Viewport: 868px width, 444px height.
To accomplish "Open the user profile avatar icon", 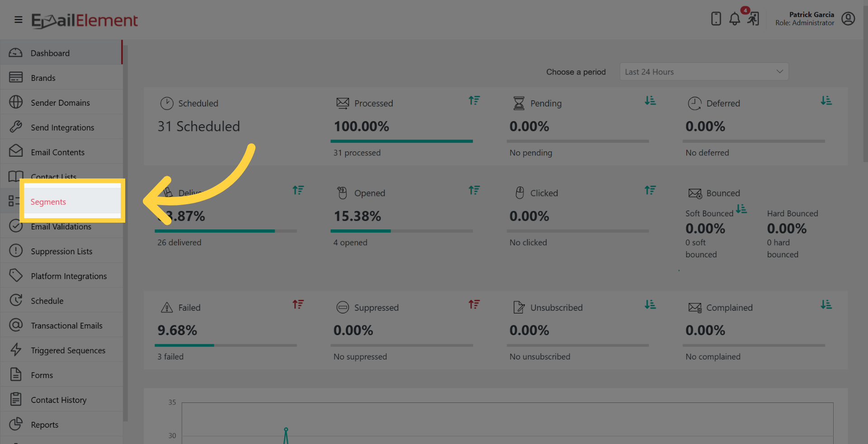I will [848, 19].
